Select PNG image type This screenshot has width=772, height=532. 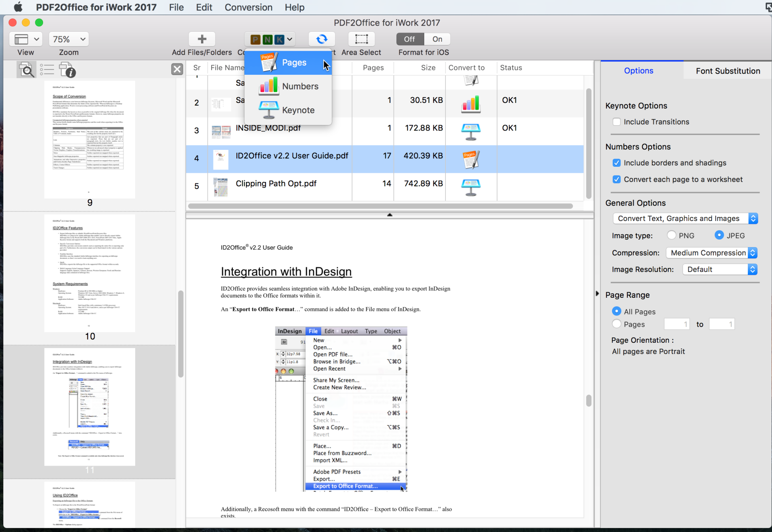click(671, 235)
